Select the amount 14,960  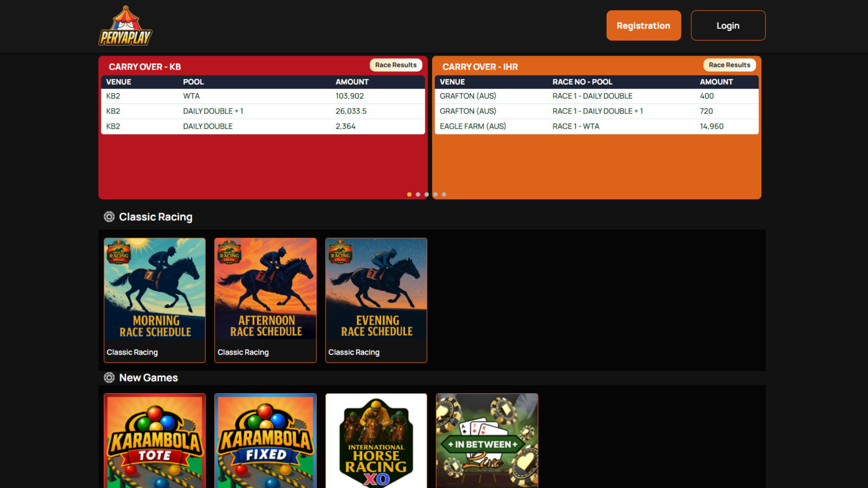click(x=712, y=127)
